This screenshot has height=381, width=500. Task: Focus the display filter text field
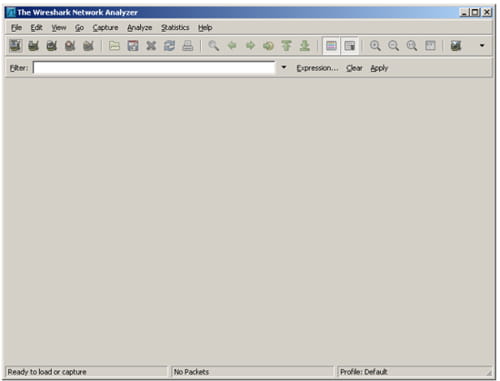pyautogui.click(x=154, y=68)
